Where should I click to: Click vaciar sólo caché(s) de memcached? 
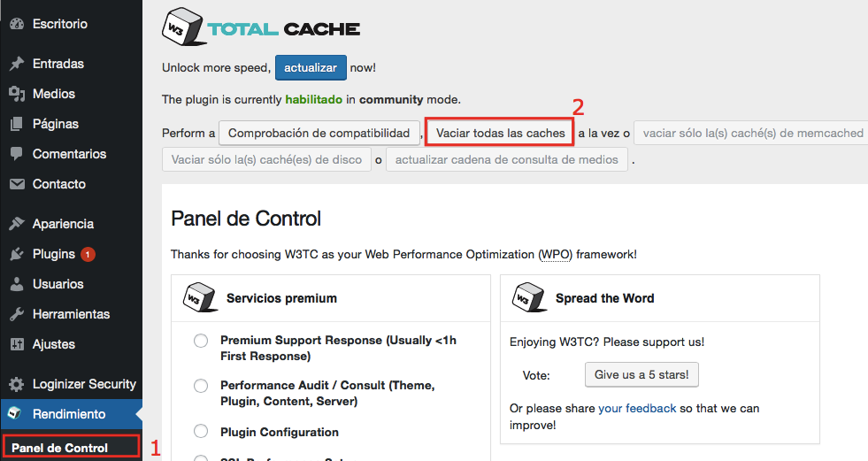click(751, 133)
